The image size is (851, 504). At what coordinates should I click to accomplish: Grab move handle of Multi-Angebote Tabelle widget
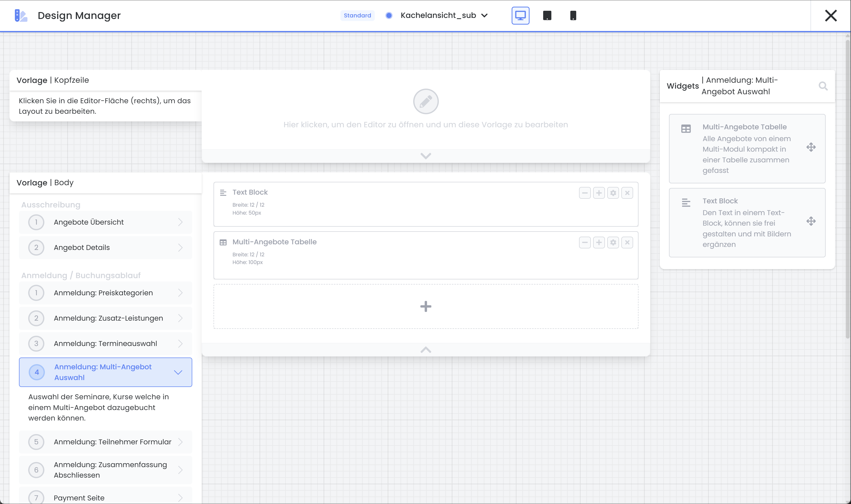tap(811, 148)
